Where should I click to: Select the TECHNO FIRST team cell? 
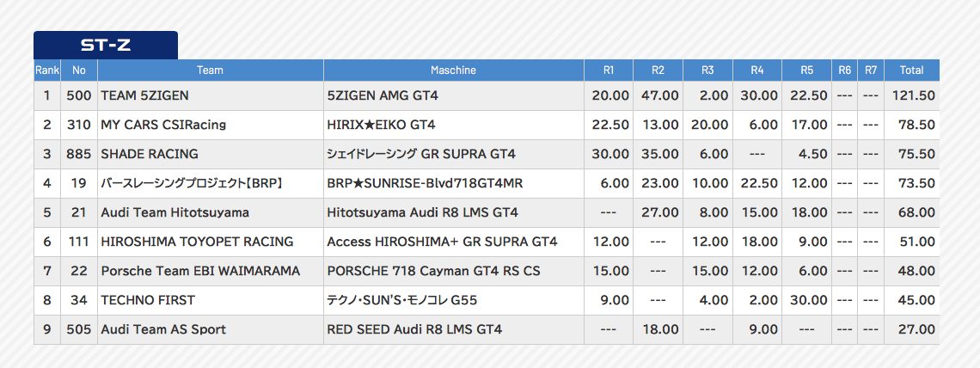pos(148,300)
